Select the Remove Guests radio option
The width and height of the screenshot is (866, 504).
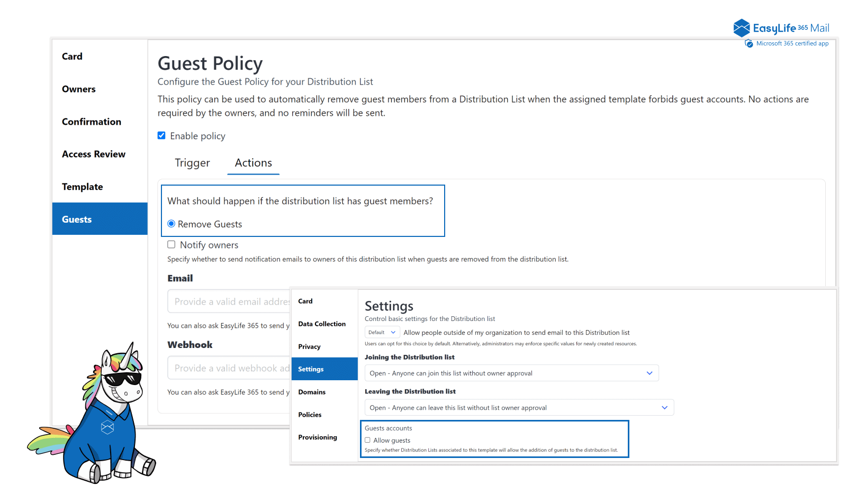pyautogui.click(x=171, y=224)
